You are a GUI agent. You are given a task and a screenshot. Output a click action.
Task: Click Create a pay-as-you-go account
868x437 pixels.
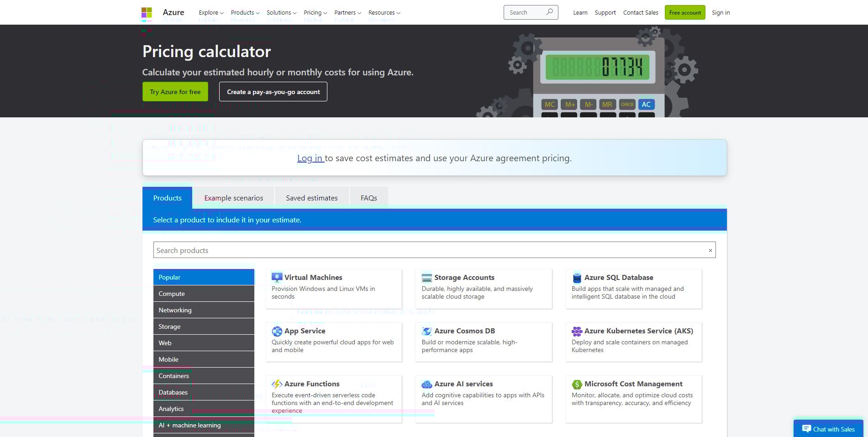(x=273, y=92)
